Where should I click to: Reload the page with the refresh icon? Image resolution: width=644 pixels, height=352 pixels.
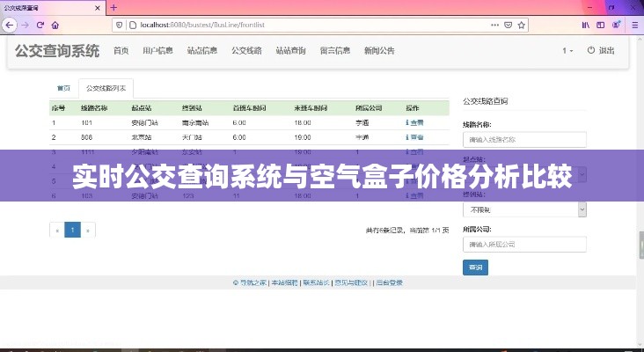click(40, 26)
